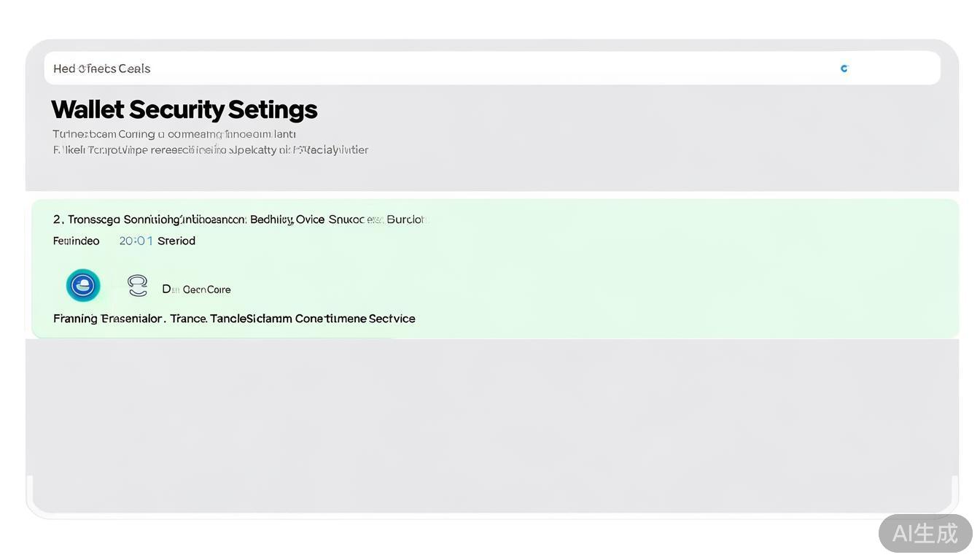The width and height of the screenshot is (980, 560).
Task: Open the "Franing Erasenialor" text link
Action: click(x=109, y=319)
